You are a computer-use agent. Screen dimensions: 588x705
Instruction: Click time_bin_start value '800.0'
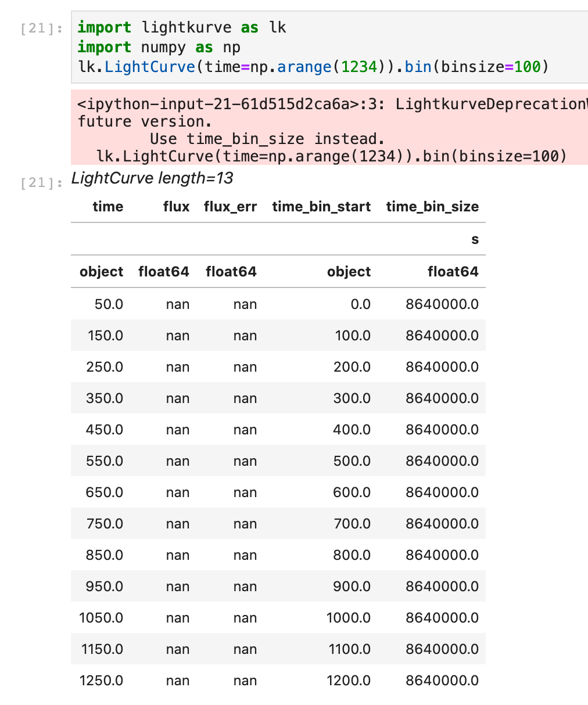coord(353,555)
